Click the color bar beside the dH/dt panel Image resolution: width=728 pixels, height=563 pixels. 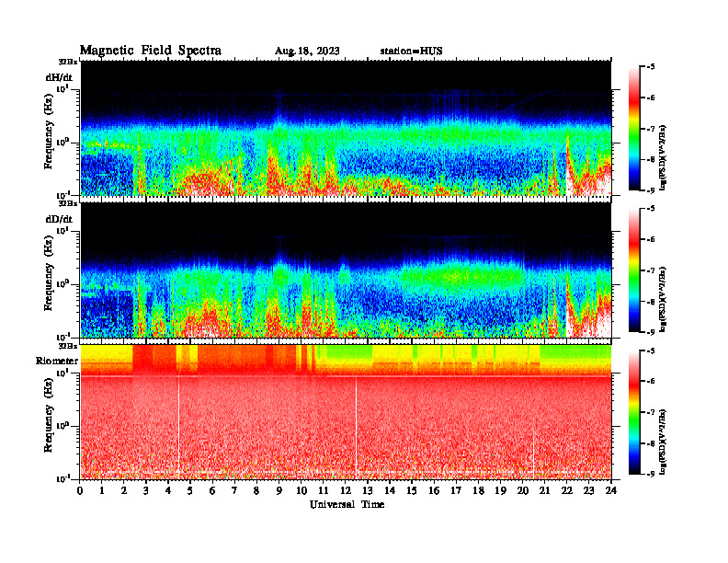(634, 129)
